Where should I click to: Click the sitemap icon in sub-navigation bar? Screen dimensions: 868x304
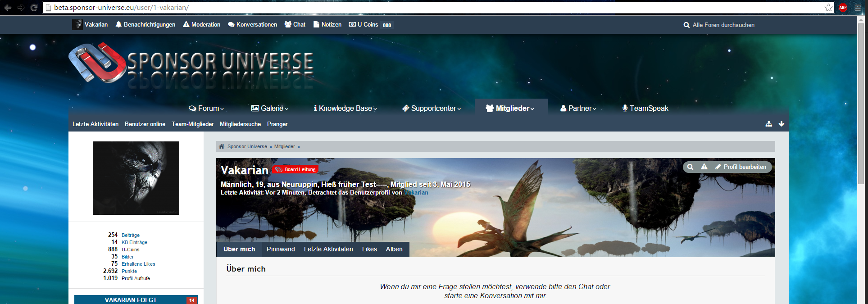(x=768, y=124)
